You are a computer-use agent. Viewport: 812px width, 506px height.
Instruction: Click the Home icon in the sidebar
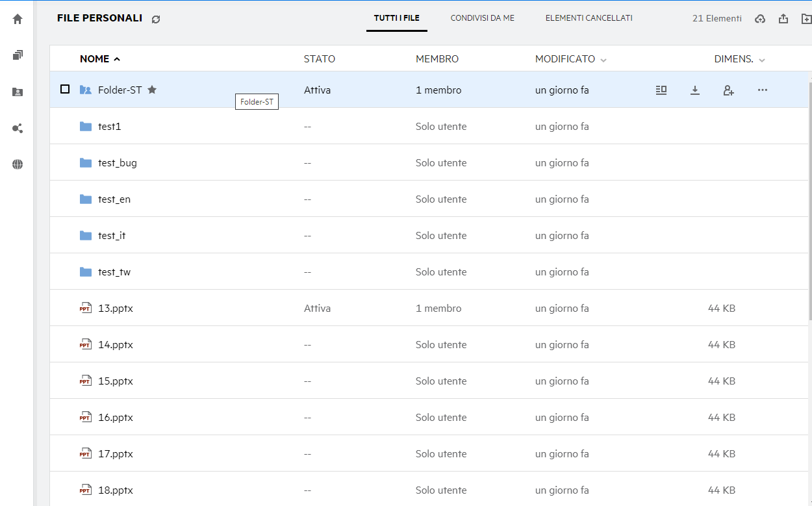coord(18,19)
